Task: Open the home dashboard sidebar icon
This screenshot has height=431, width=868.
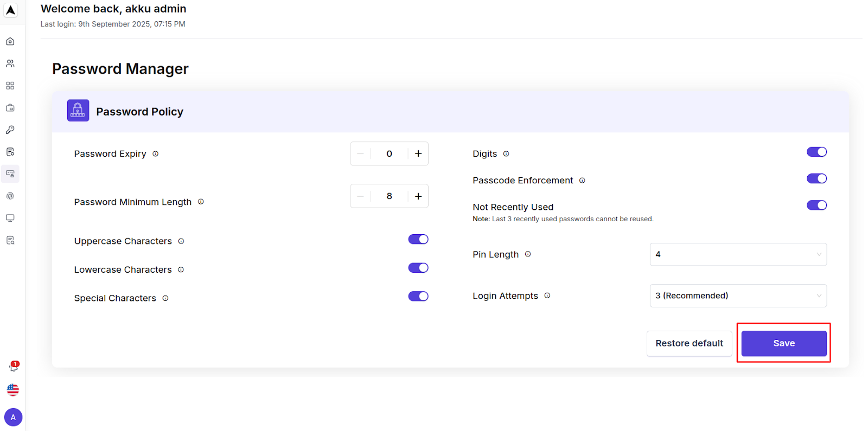Action: pos(10,41)
